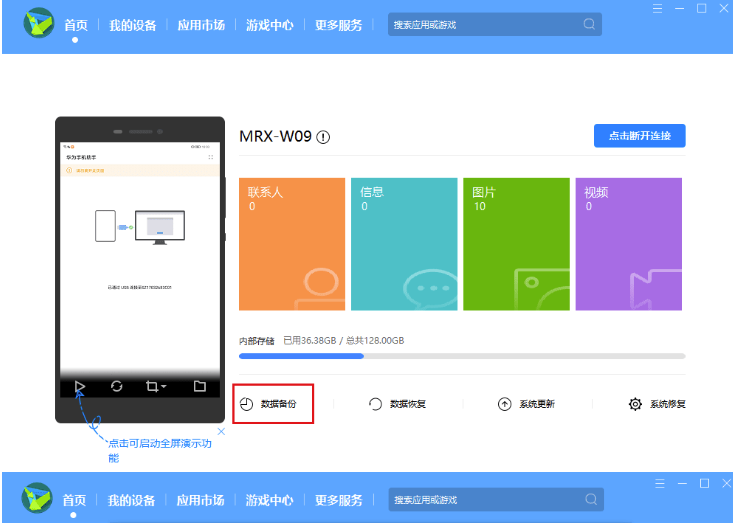This screenshot has width=733, height=523.
Task: Go to 游戏中心 in top header
Action: (x=270, y=25)
